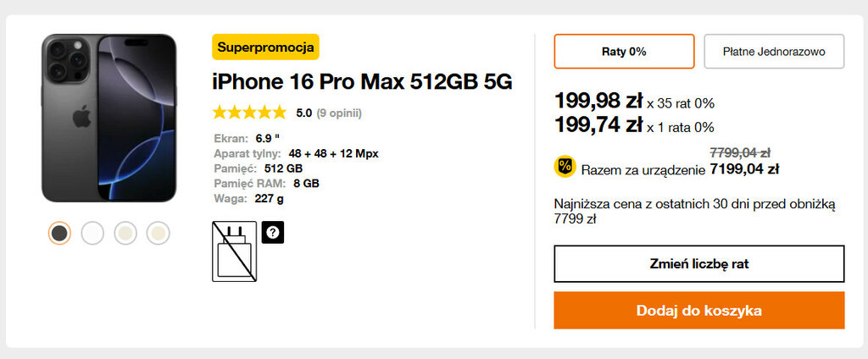Click the crossed-out price 7799,04 zł
868x359 pixels.
[x=739, y=153]
